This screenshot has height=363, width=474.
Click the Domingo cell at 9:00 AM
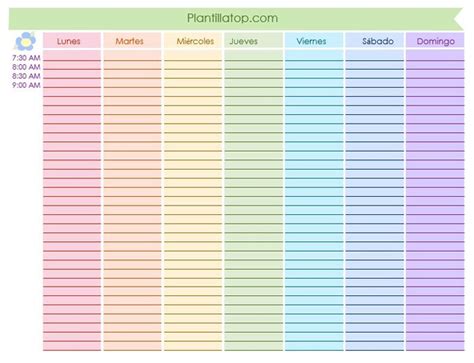point(435,83)
